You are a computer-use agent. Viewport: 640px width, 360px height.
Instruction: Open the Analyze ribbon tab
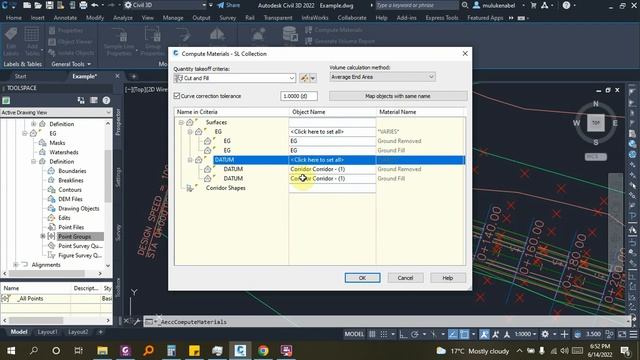click(123, 18)
